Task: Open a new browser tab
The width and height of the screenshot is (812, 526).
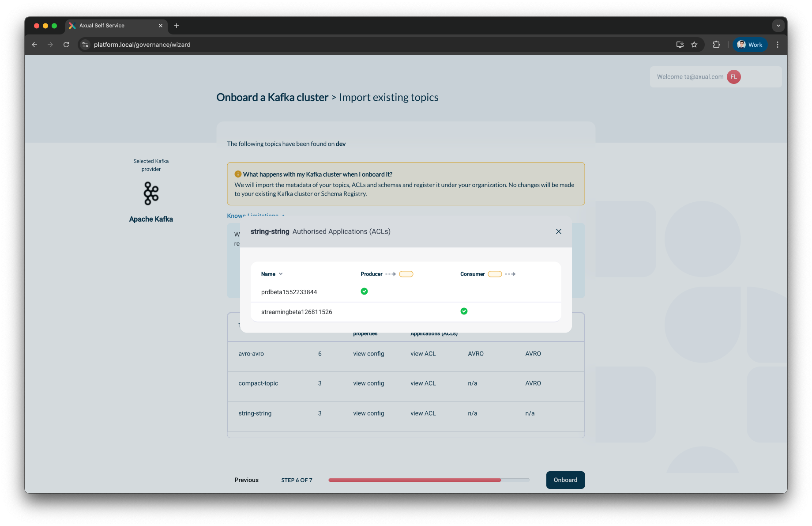Action: [x=177, y=26]
